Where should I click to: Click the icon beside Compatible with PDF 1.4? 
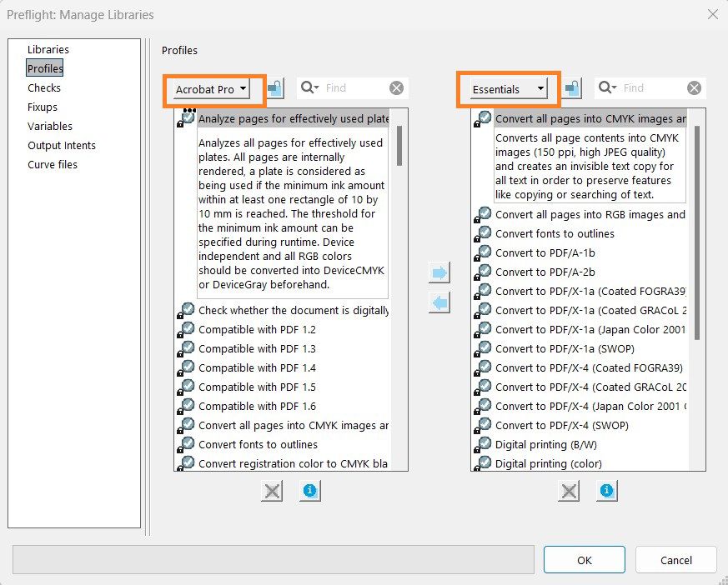click(x=186, y=368)
